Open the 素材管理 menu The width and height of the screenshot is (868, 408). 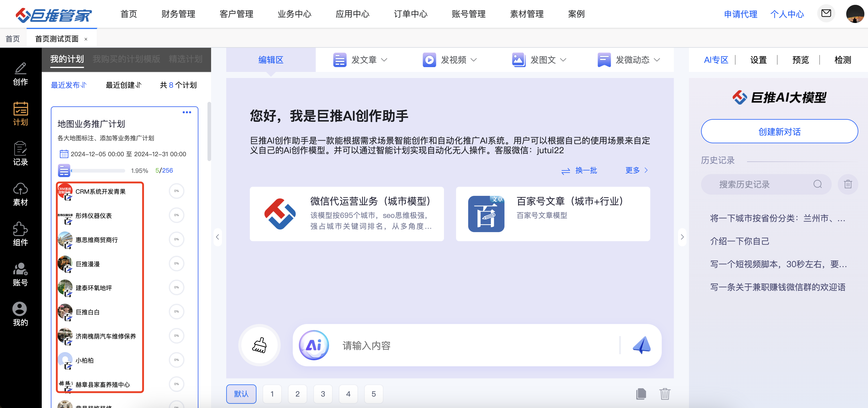[527, 14]
